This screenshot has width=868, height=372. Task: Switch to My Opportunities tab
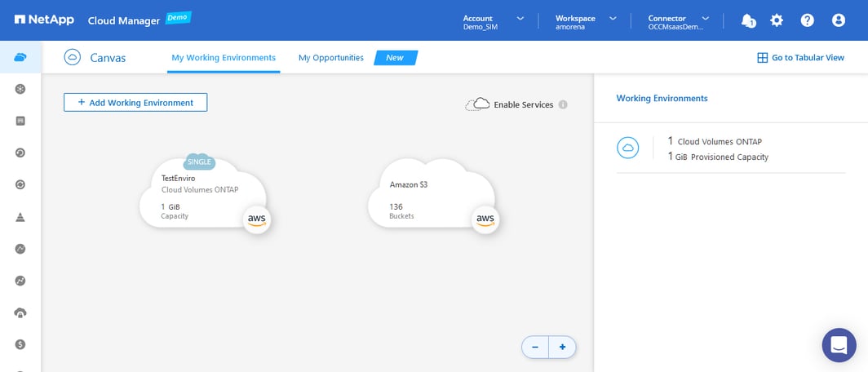330,58
